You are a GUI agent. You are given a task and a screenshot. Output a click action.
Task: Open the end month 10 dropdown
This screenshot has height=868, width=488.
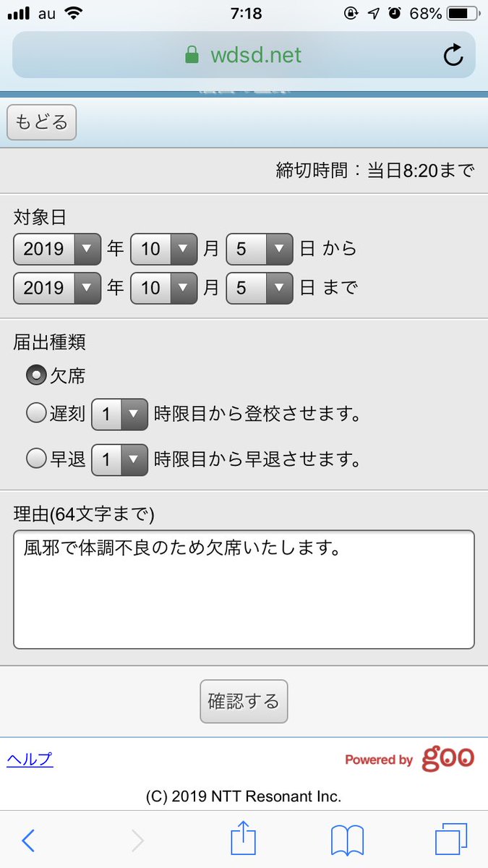[164, 288]
